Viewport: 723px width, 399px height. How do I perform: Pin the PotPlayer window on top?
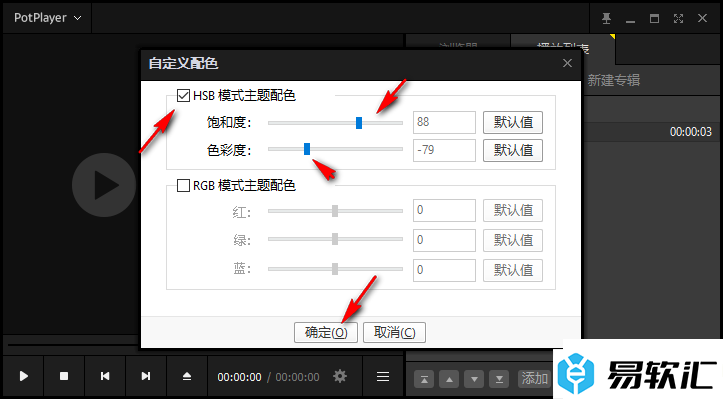point(606,18)
